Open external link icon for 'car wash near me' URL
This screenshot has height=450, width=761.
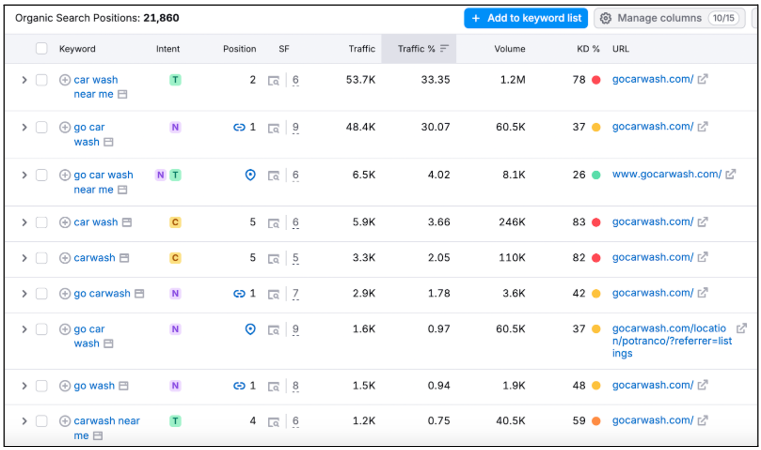703,80
